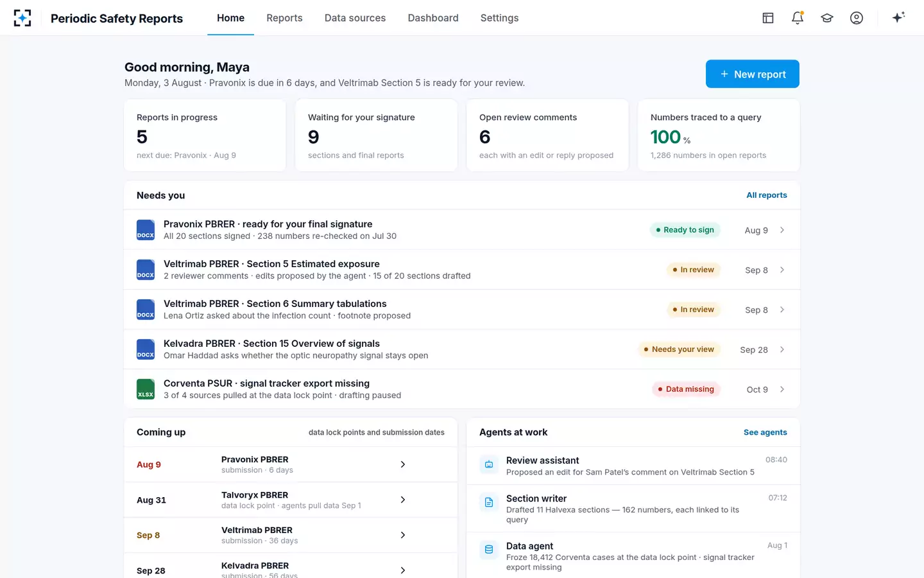Click the 'Good morning, Maya' heading
This screenshot has width=924, height=578.
click(187, 67)
